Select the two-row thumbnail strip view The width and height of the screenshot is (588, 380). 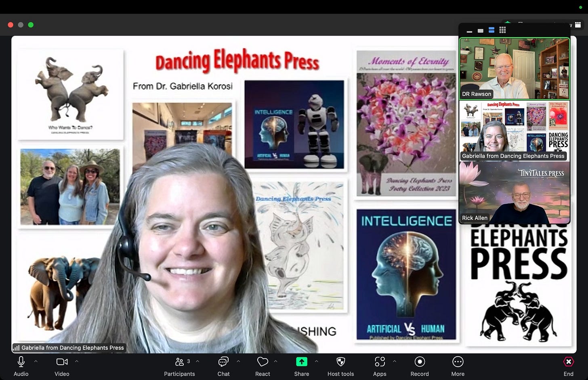tap(491, 30)
